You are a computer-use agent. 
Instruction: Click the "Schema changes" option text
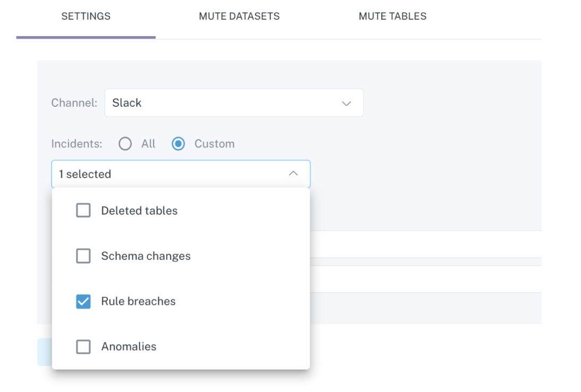tap(146, 256)
